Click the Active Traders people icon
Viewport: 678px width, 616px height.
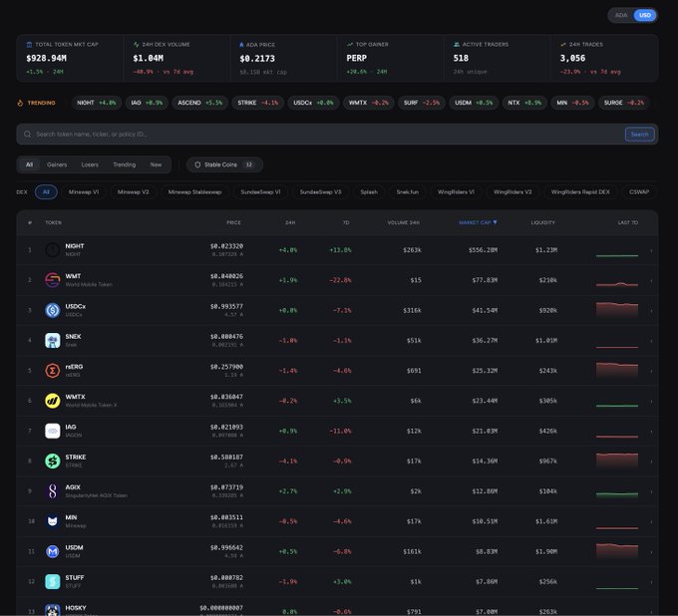pyautogui.click(x=457, y=45)
